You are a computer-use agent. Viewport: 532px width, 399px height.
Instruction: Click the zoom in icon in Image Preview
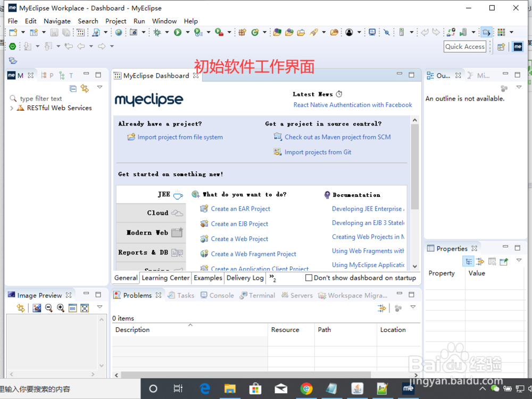point(61,308)
